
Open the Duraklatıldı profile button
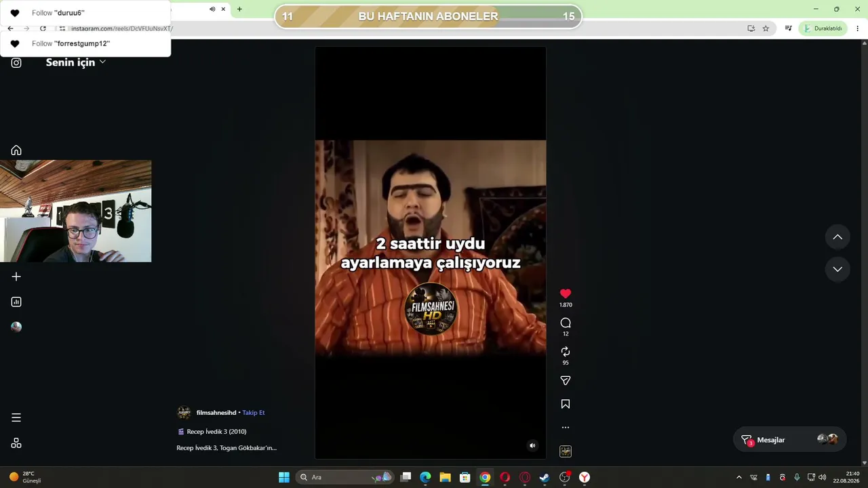tap(823, 28)
